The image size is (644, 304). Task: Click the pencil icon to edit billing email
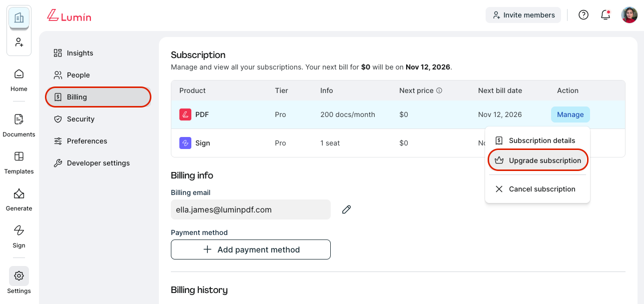pos(346,209)
